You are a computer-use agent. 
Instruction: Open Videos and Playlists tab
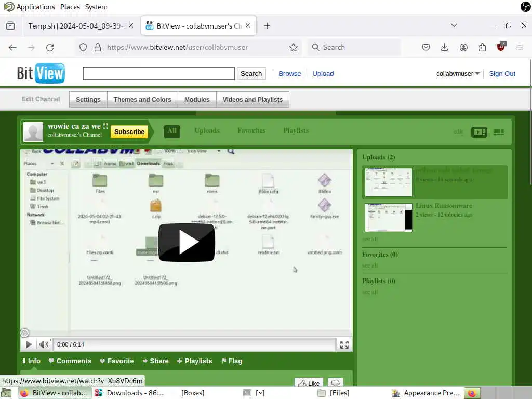click(253, 99)
